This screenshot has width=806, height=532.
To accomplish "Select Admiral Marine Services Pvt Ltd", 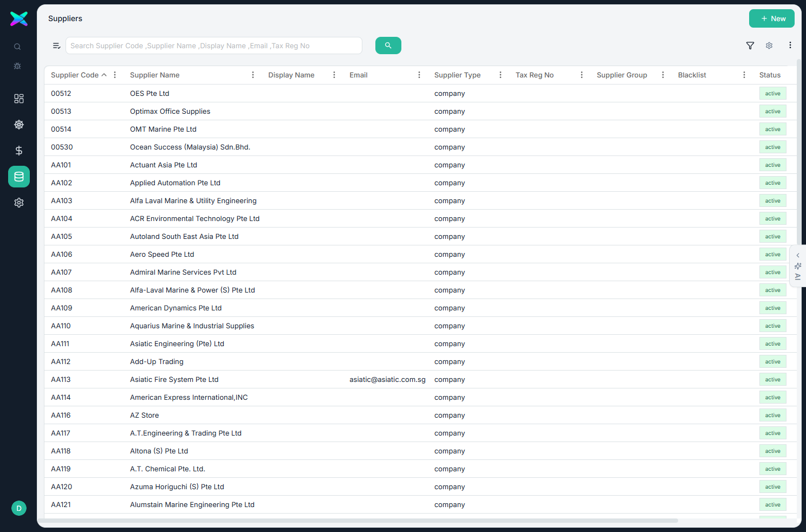I will point(183,272).
